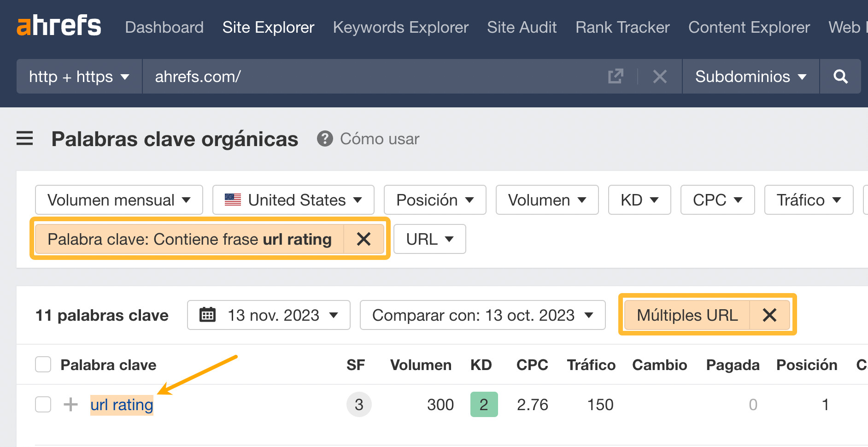Select the header checkbox above the keyword list
The image size is (868, 447).
pyautogui.click(x=42, y=365)
